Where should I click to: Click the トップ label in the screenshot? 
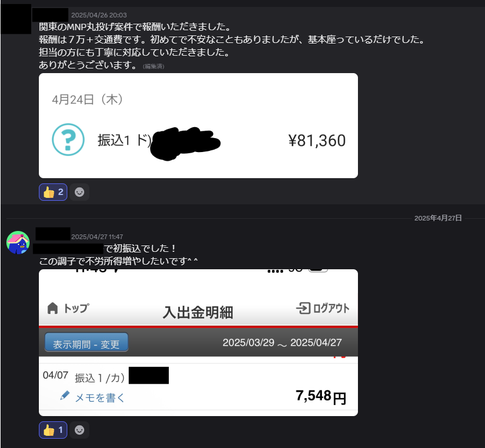(x=77, y=308)
